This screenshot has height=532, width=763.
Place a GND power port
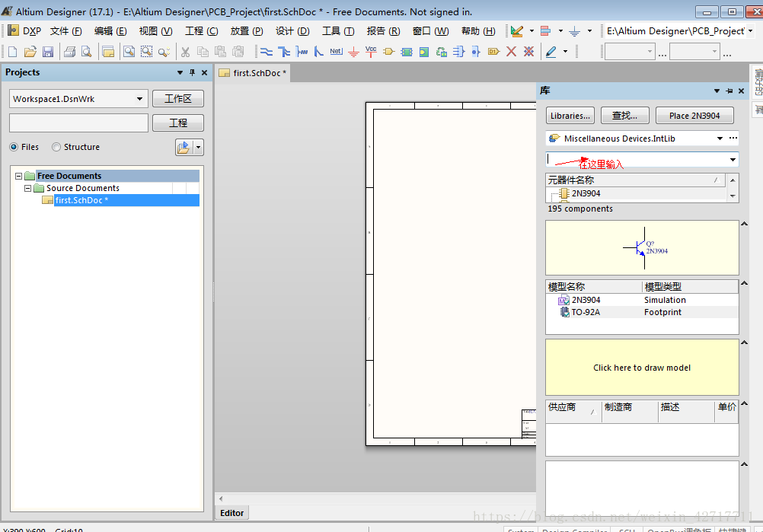tap(354, 52)
